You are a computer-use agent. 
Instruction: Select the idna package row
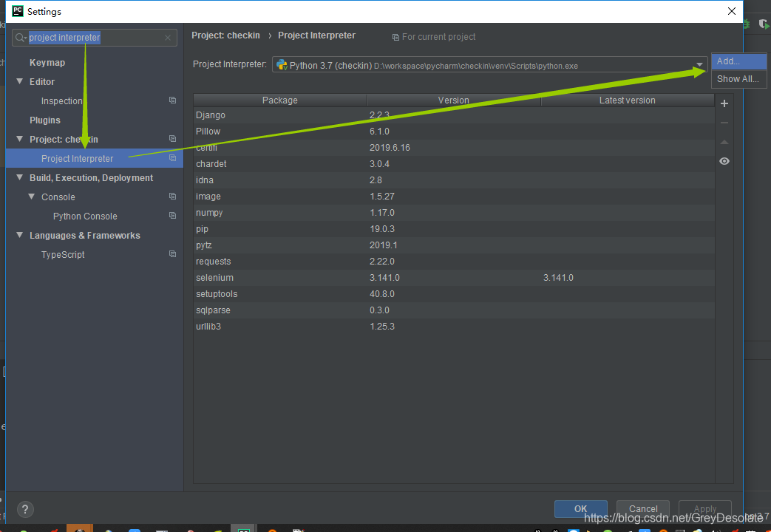(x=454, y=180)
